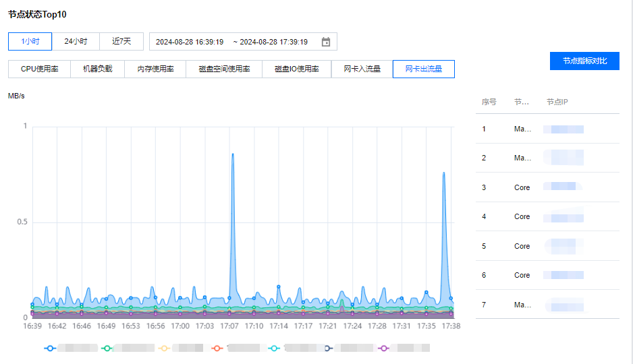Show the 网卡入流量 metric tab
Screen dimensions: 633x364
coord(362,69)
